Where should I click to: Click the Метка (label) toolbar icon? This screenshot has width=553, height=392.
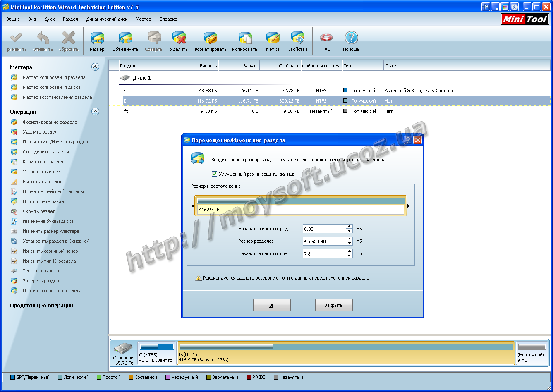click(x=273, y=38)
